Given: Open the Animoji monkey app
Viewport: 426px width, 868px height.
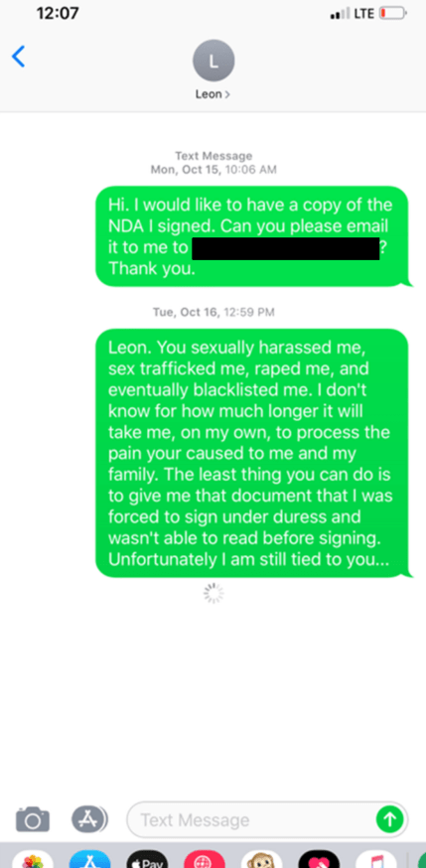Looking at the screenshot, I should (x=262, y=859).
